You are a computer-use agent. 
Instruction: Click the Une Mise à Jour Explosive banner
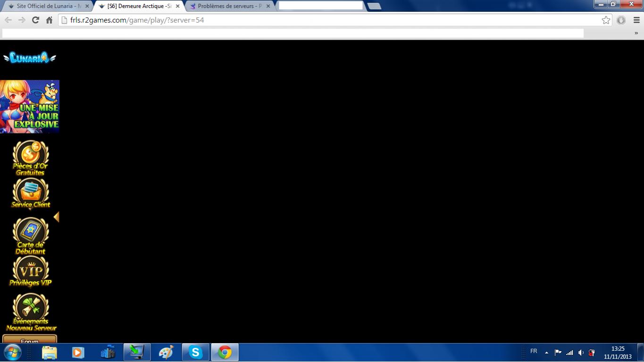click(30, 107)
